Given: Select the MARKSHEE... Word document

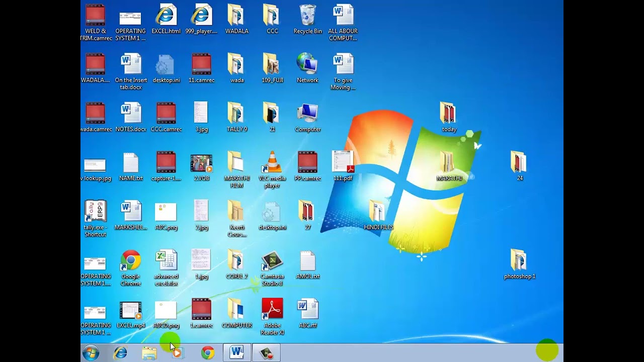Looking at the screenshot, I should click(x=131, y=215).
